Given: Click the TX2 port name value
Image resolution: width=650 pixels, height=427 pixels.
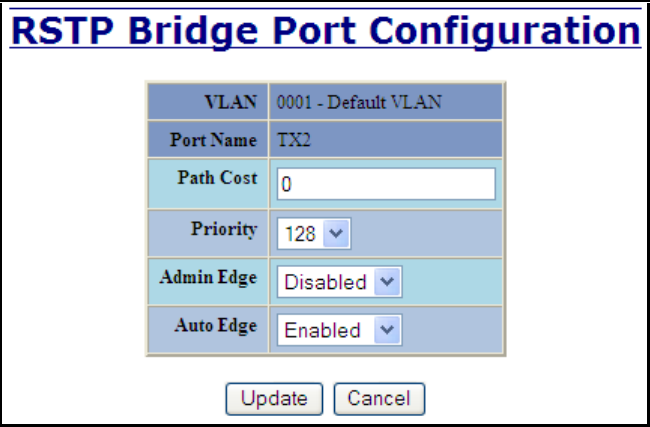Looking at the screenshot, I should pyautogui.click(x=293, y=141).
